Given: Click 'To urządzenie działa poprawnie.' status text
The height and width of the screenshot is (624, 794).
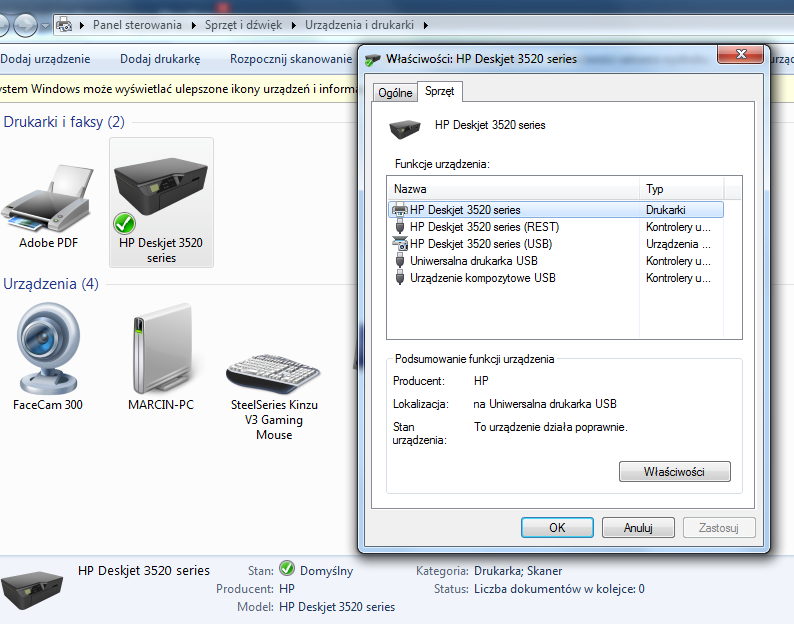Looking at the screenshot, I should coord(550,427).
